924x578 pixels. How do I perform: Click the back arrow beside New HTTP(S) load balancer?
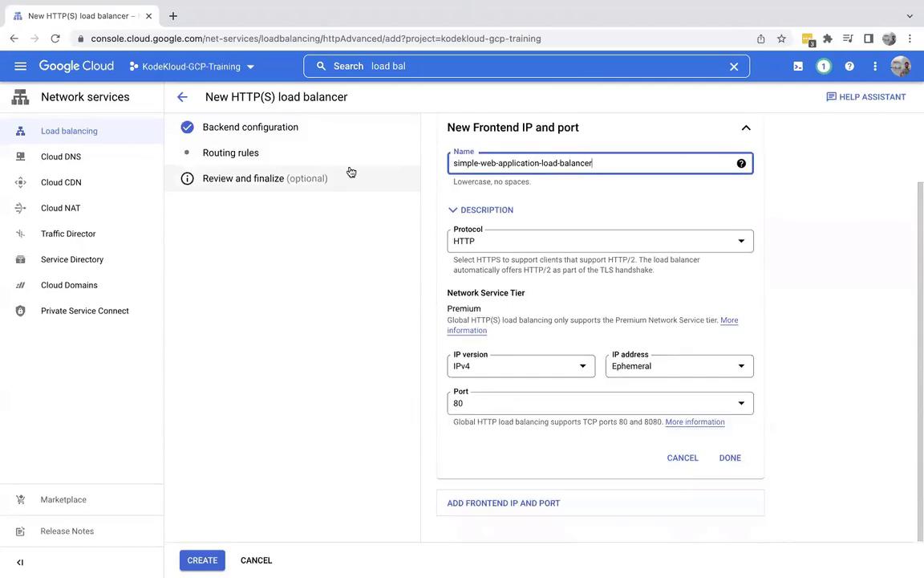coord(182,97)
